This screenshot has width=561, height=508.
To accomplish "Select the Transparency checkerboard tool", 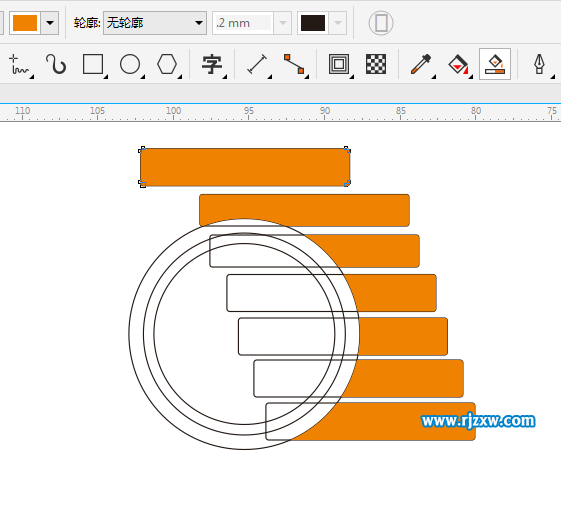I will pyautogui.click(x=376, y=64).
